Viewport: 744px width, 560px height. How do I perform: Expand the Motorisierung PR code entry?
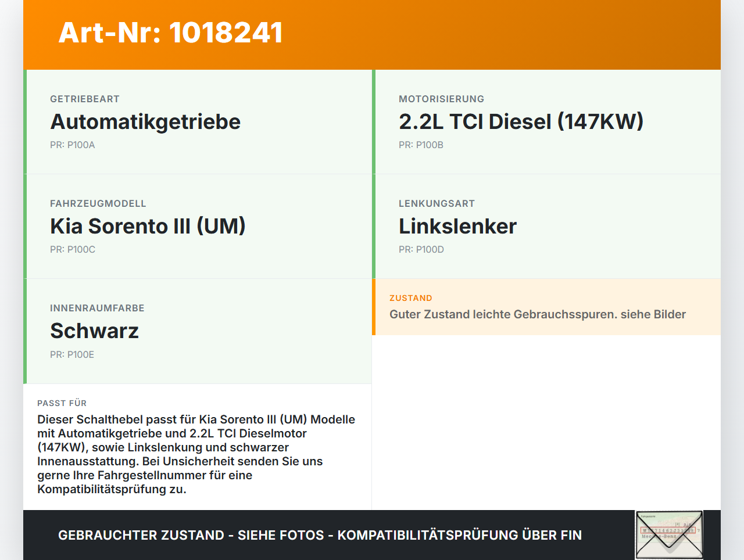[x=421, y=145]
